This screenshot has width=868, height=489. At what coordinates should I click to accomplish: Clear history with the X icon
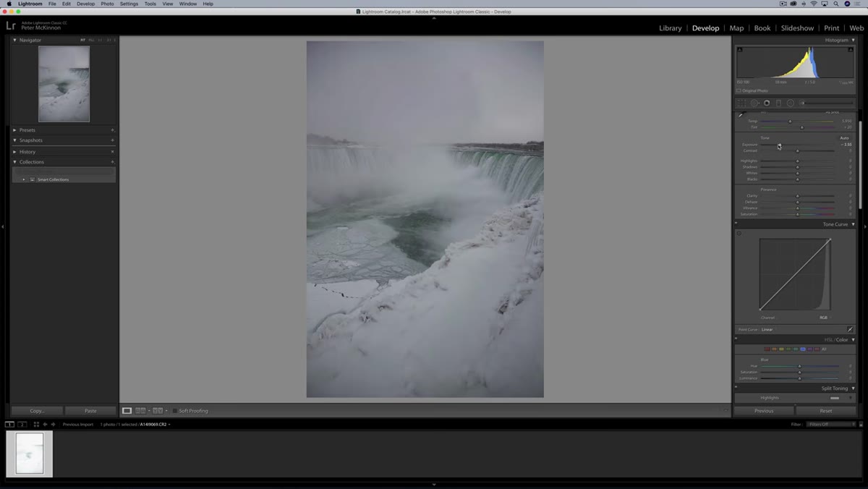pos(112,152)
